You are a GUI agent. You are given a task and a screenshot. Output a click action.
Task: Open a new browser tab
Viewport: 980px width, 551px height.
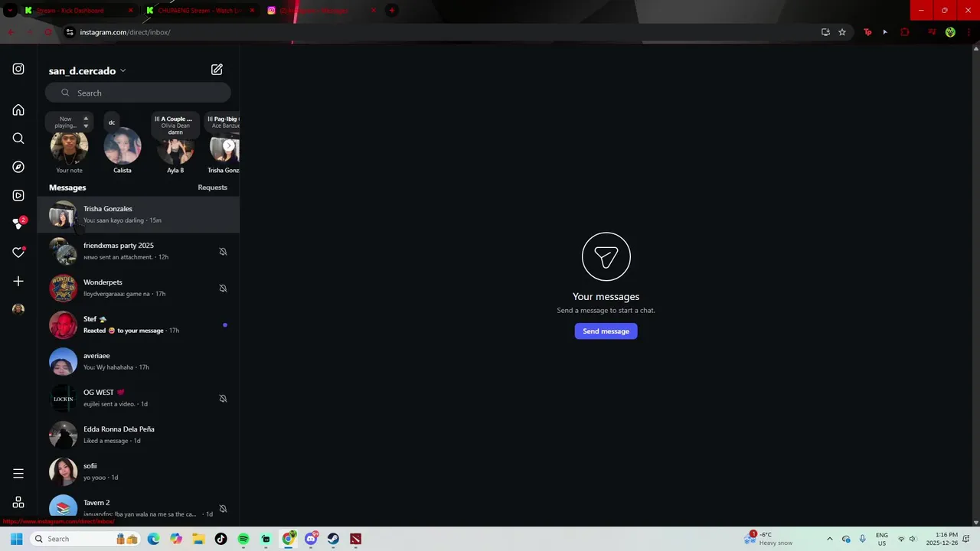click(x=392, y=11)
